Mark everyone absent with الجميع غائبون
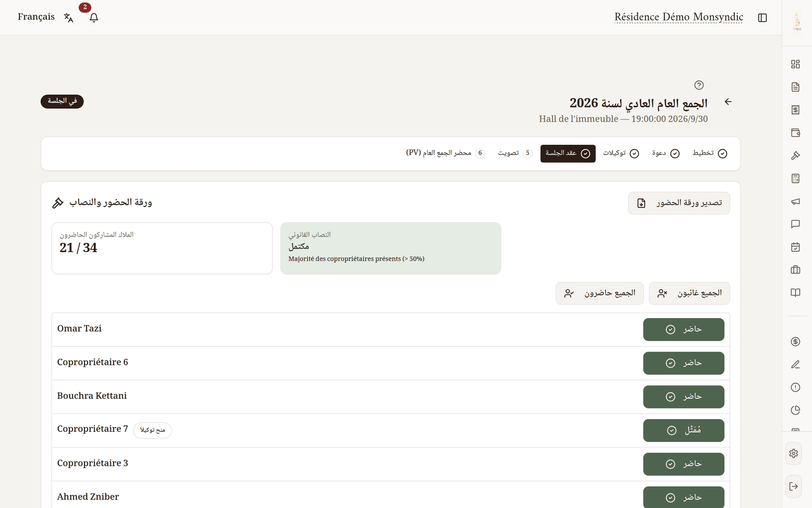 coord(689,294)
